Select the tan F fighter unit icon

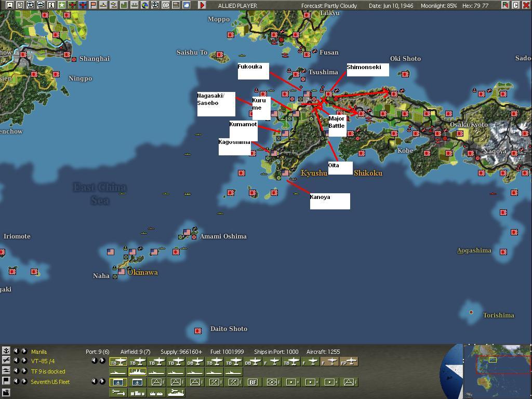coord(330,362)
